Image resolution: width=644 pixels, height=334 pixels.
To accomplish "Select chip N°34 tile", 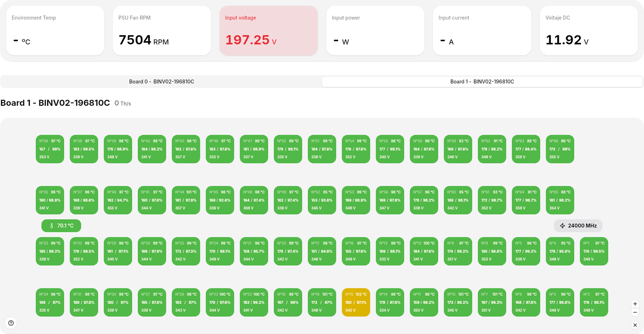I will pos(50,302).
